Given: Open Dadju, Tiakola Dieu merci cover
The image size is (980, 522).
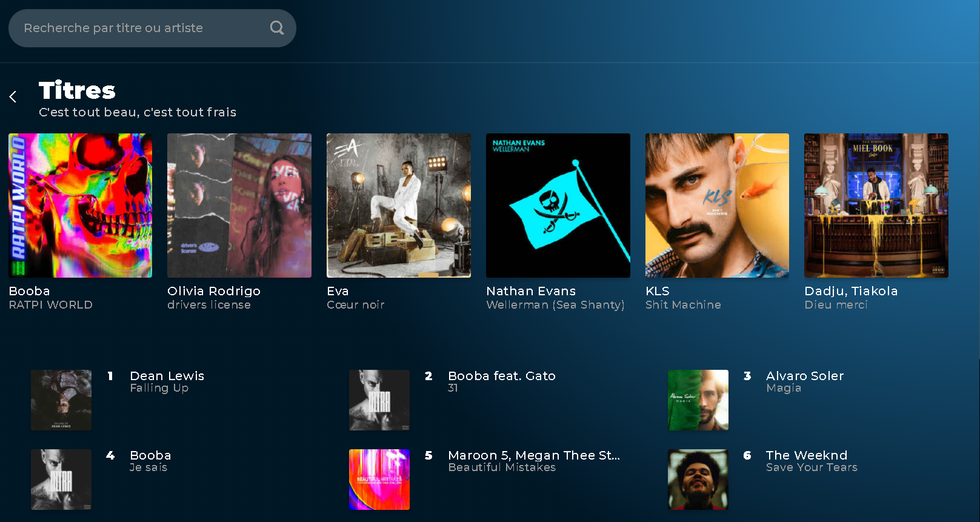Looking at the screenshot, I should click(x=876, y=206).
